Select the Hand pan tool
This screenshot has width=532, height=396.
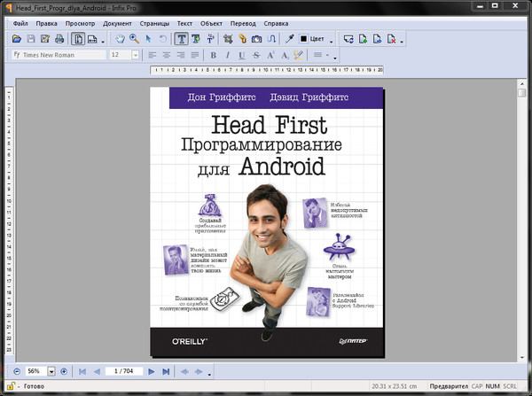coord(119,39)
